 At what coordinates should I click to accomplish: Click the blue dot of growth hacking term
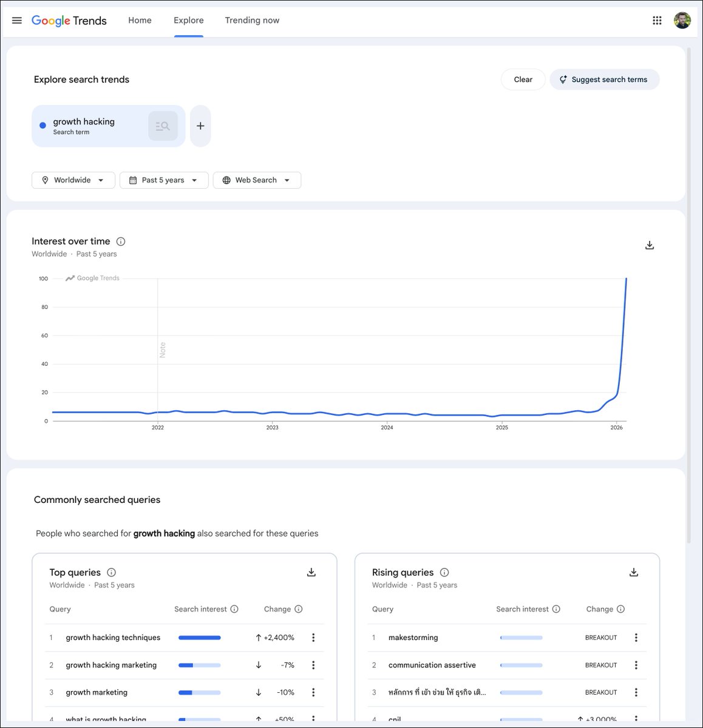tap(42, 126)
